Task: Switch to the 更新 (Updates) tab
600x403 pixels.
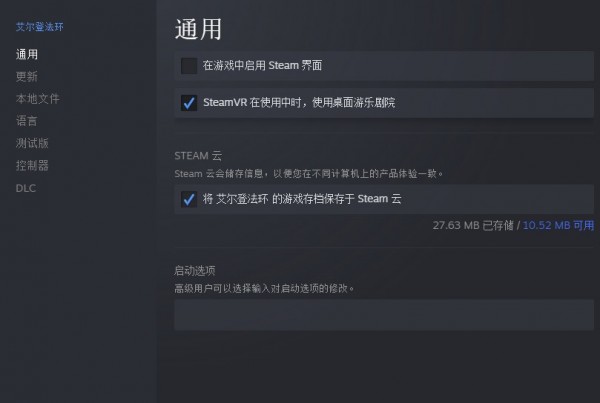Action: click(27, 76)
